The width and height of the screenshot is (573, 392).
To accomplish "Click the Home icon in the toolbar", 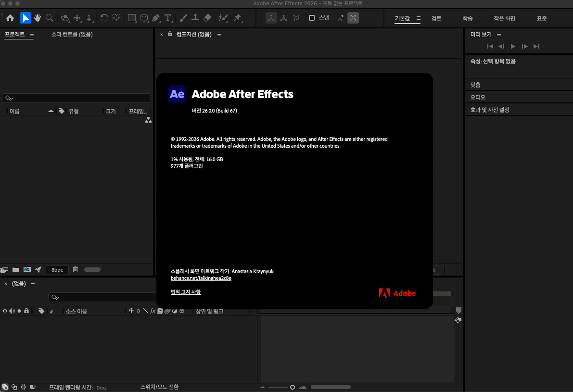I will click(10, 18).
